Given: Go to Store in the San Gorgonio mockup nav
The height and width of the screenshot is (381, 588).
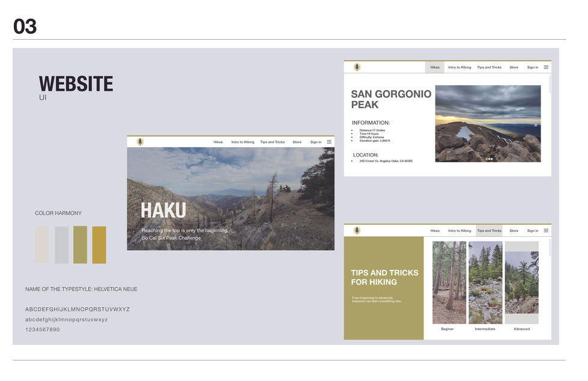Looking at the screenshot, I should [514, 67].
